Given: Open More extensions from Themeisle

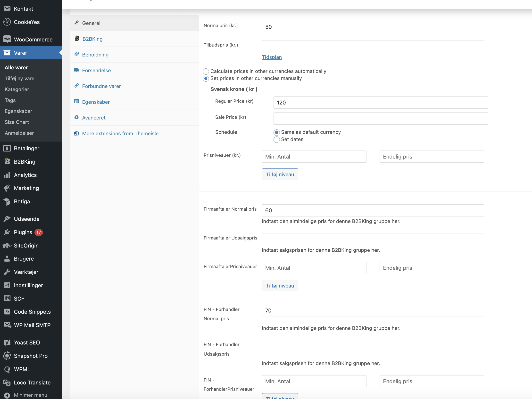Looking at the screenshot, I should click(134, 133).
